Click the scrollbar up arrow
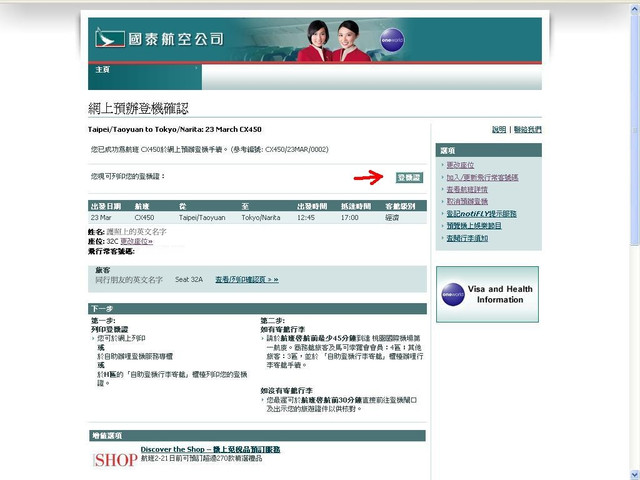The image size is (640, 480). 635,9
